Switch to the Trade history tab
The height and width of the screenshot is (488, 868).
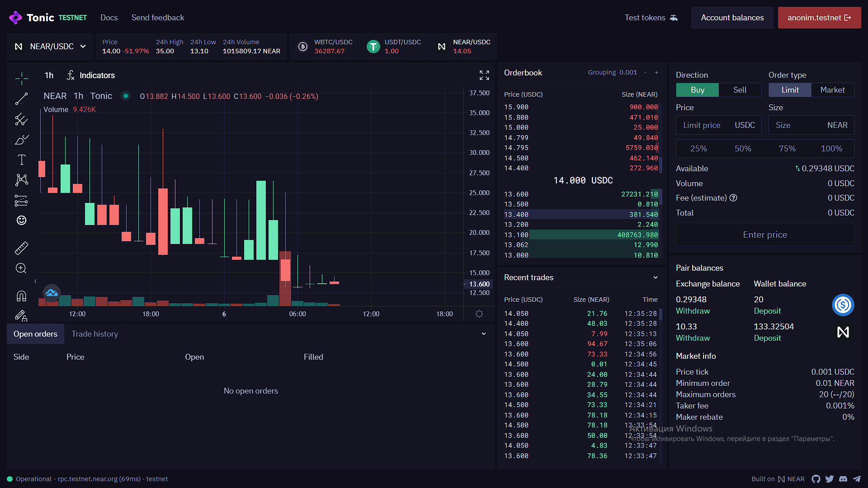click(94, 334)
